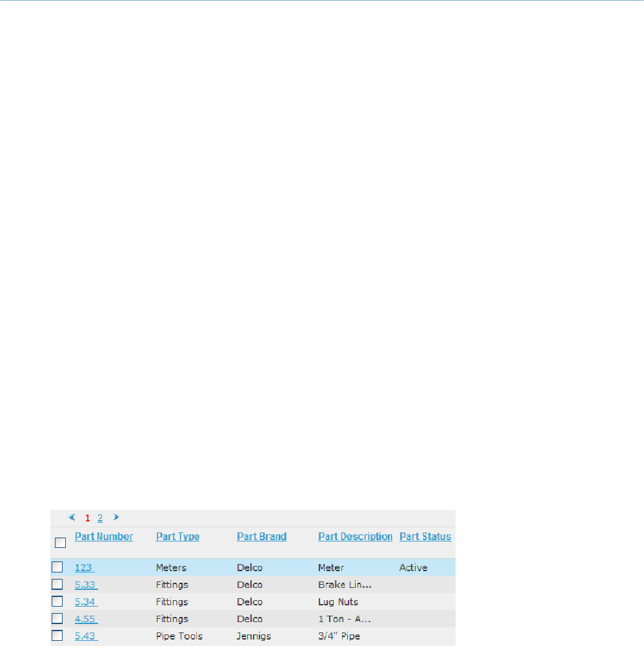Open part number 5.33 link

(x=86, y=585)
